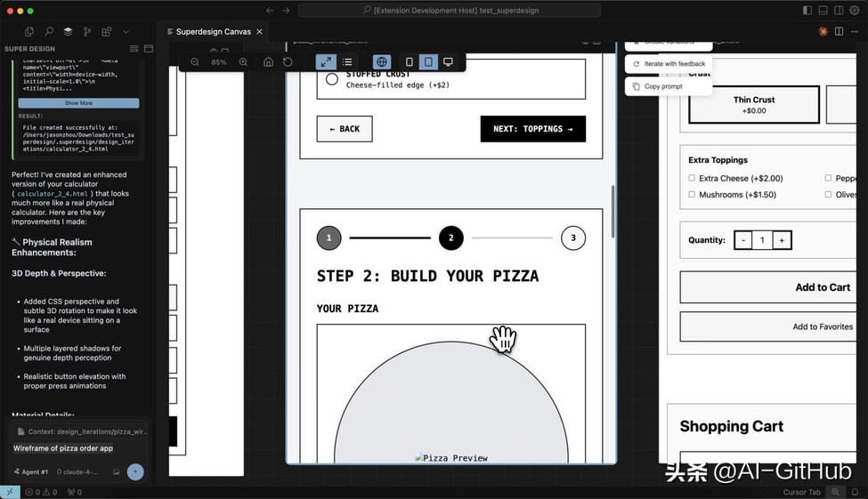
Task: Reset canvas view with the home icon
Action: [269, 62]
